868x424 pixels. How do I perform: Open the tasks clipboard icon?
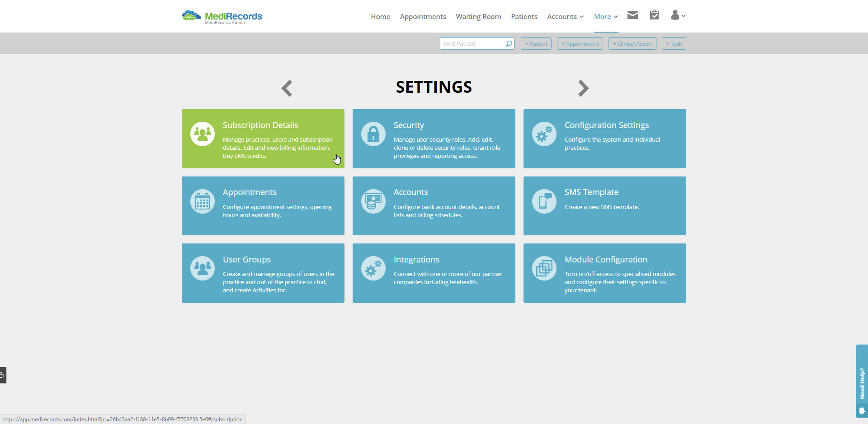tap(654, 15)
